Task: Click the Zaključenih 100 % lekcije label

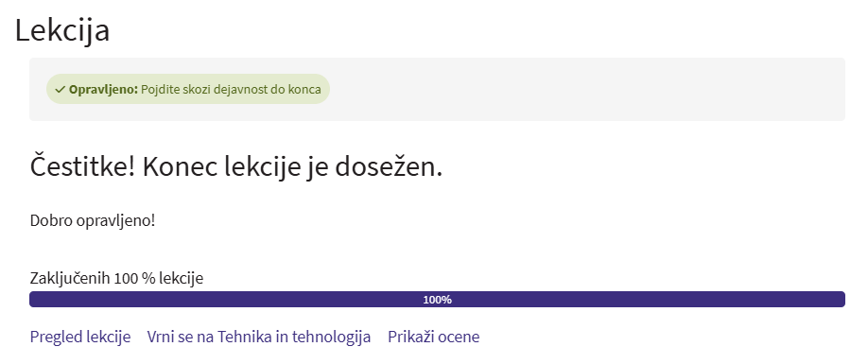Action: coord(116,278)
